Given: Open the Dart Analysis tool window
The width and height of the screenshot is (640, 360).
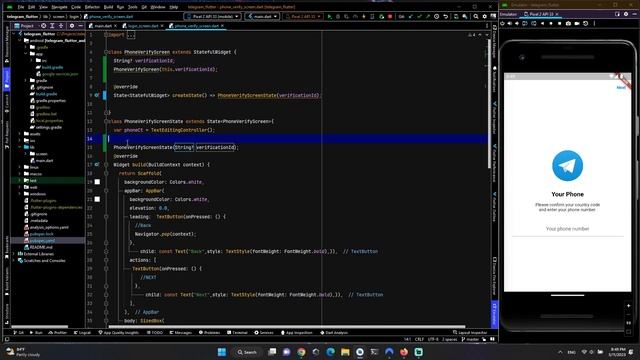Looking at the screenshot, I should [x=333, y=333].
